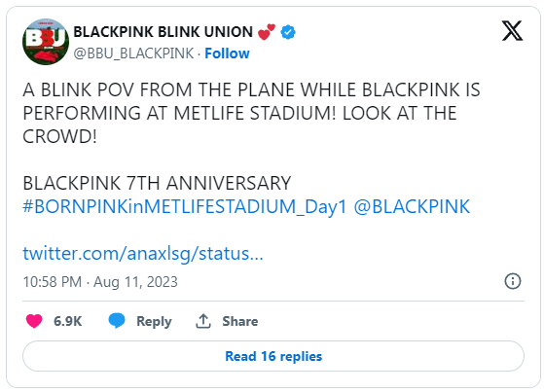
Task: Click the blue verified badge
Action: tap(288, 32)
